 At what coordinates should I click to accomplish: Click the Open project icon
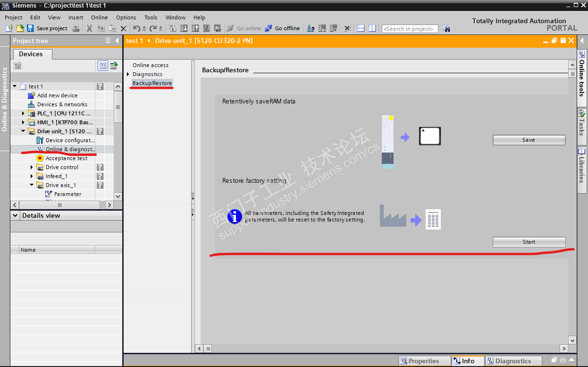(20, 28)
